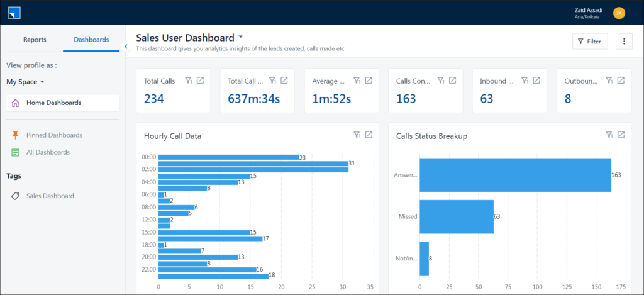Select the Sales Dashboard tag
Viewport: 644px width, 295px height.
pyautogui.click(x=50, y=196)
